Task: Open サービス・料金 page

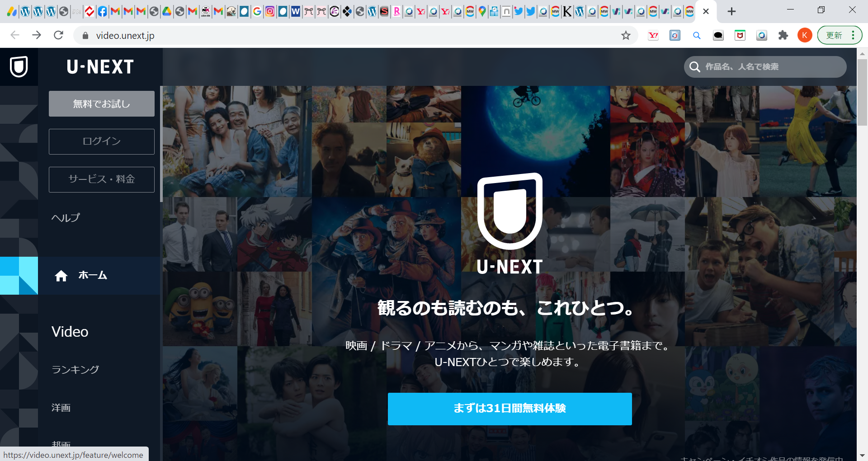Action: coord(102,179)
